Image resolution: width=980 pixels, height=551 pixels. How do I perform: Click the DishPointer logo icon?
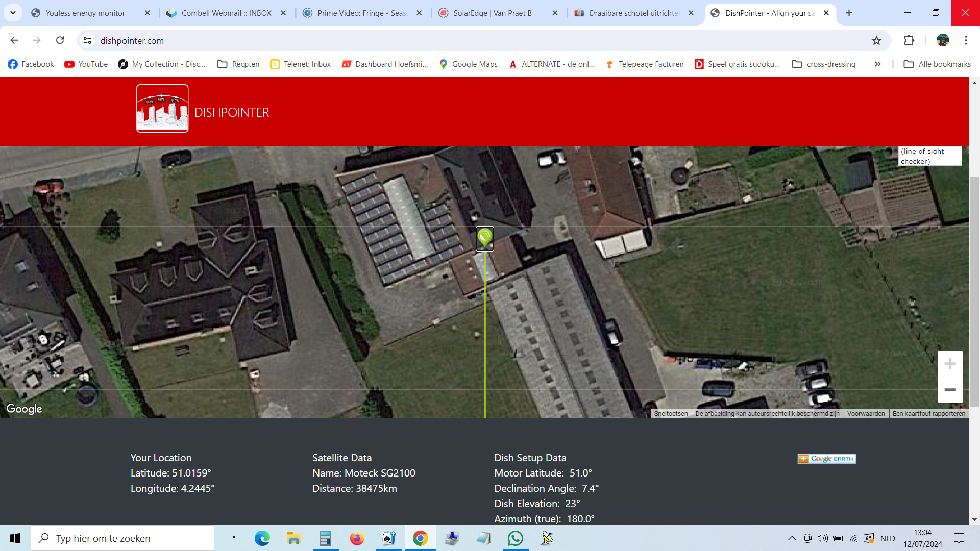162,108
